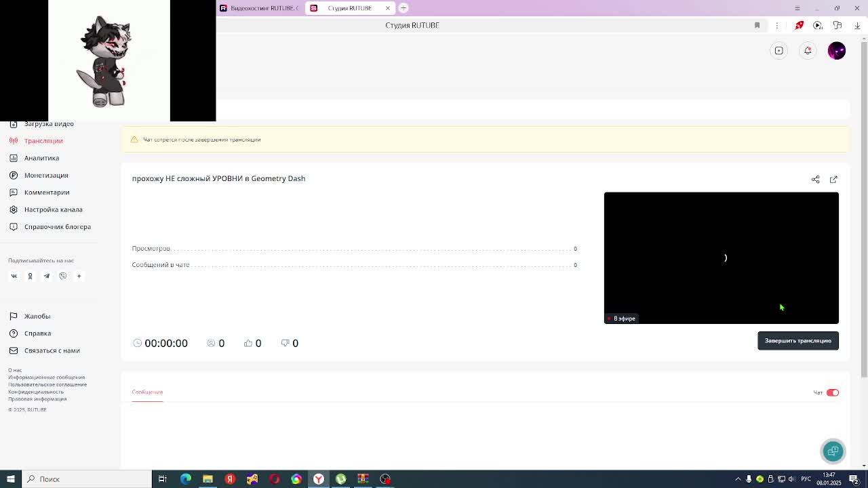Select the Сообщения tab

coord(147,392)
